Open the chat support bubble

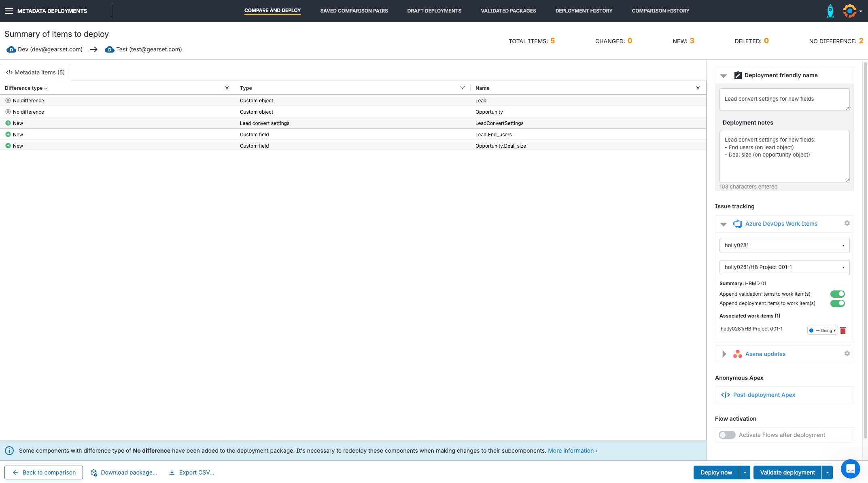tap(850, 468)
